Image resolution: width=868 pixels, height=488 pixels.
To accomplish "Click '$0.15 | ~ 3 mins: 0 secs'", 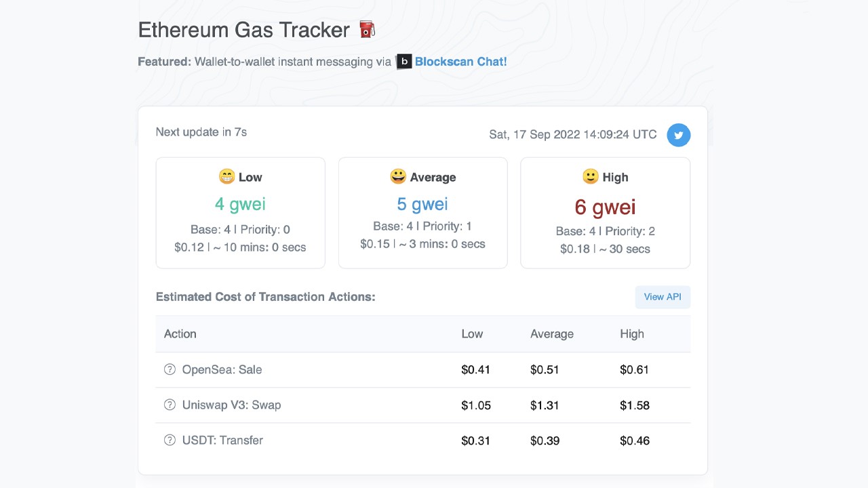I will (x=422, y=244).
